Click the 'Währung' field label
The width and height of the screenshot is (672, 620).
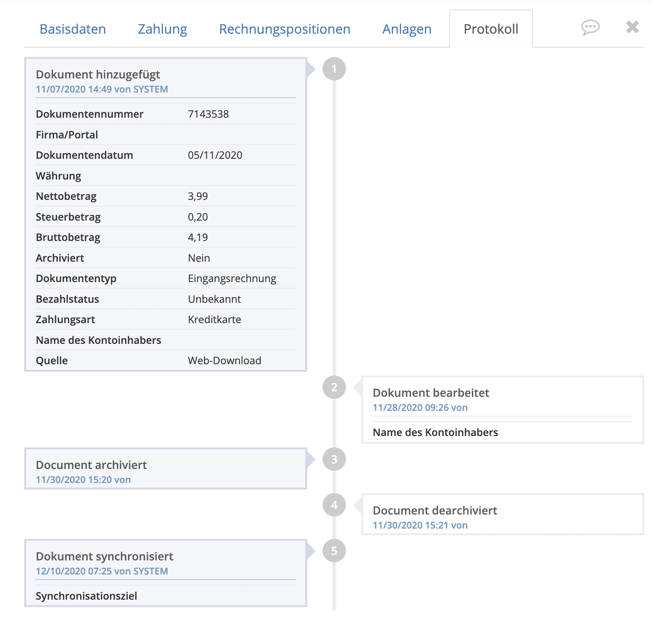pyautogui.click(x=58, y=176)
